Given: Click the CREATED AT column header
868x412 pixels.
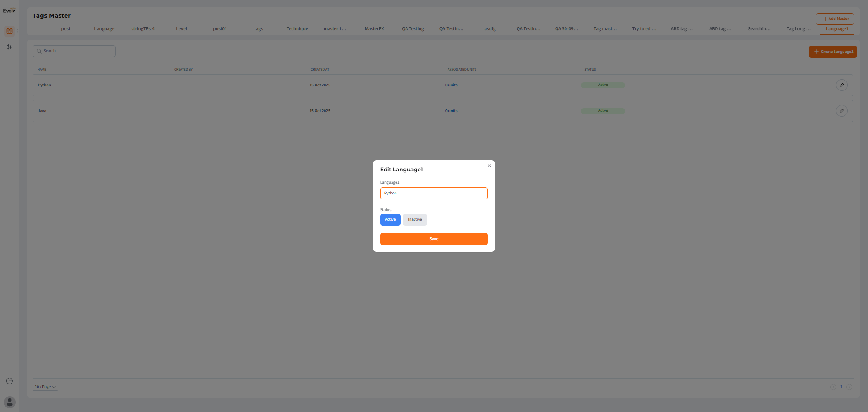Looking at the screenshot, I should tap(320, 70).
